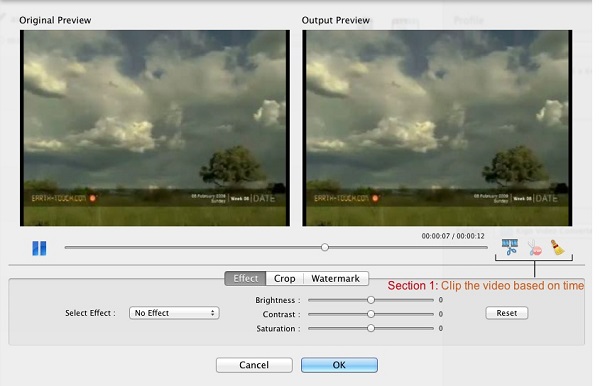Open the Select Effect dropdown showing No Effect

click(x=174, y=313)
